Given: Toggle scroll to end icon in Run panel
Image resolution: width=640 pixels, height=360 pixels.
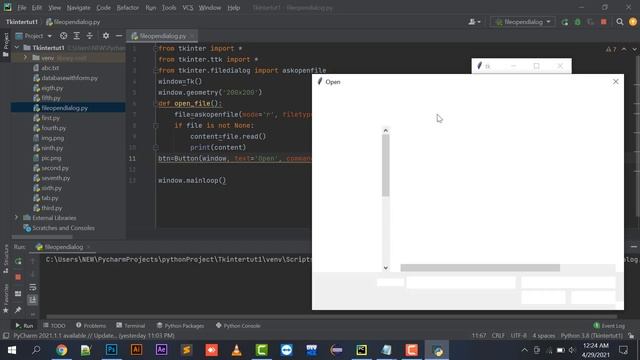Looking at the screenshot, I should tap(33, 300).
